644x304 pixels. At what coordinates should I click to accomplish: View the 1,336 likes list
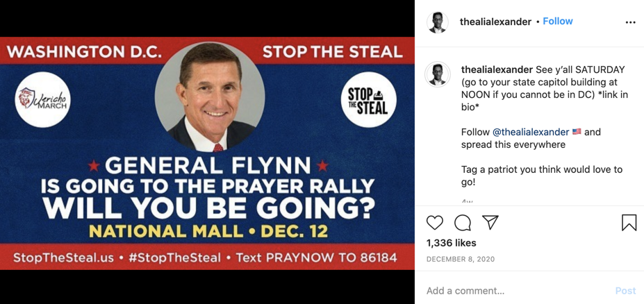[452, 243]
